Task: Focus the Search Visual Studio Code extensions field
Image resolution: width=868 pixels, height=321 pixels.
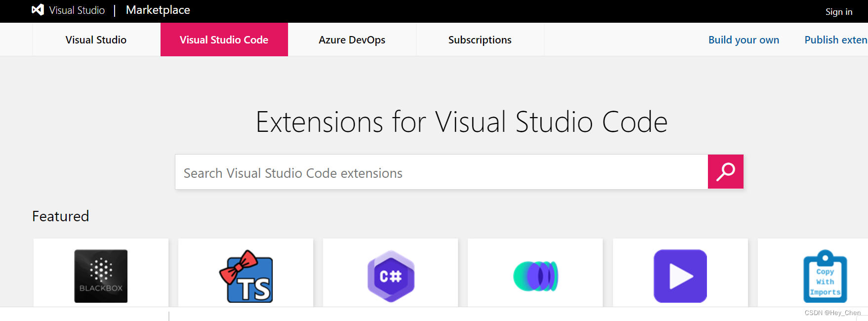Action: tap(441, 172)
